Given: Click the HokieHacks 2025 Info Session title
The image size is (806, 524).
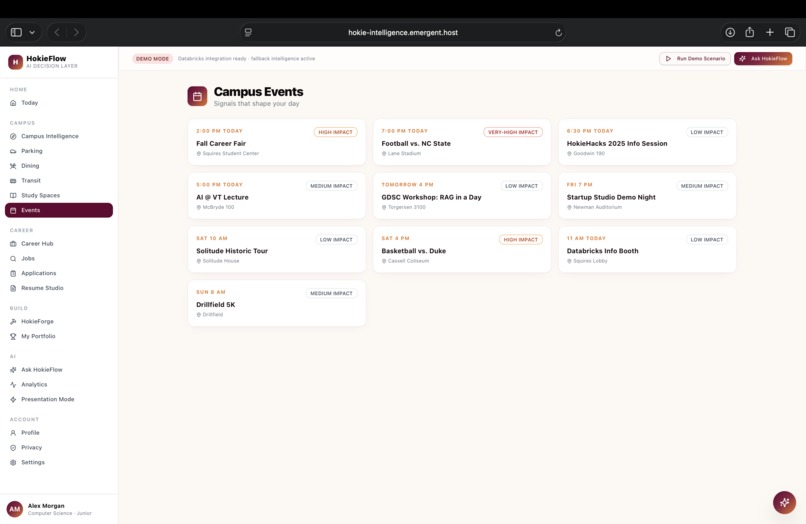Looking at the screenshot, I should pos(617,143).
